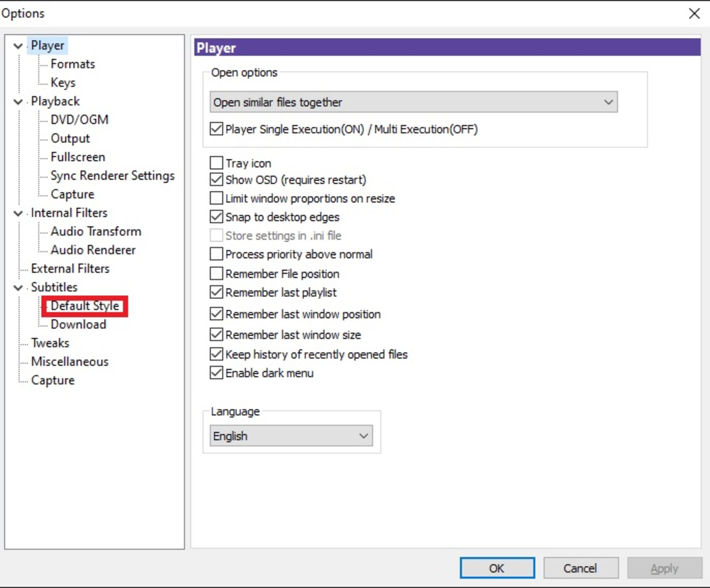The height and width of the screenshot is (588, 710).
Task: Check Remember File position
Action: coord(216,274)
